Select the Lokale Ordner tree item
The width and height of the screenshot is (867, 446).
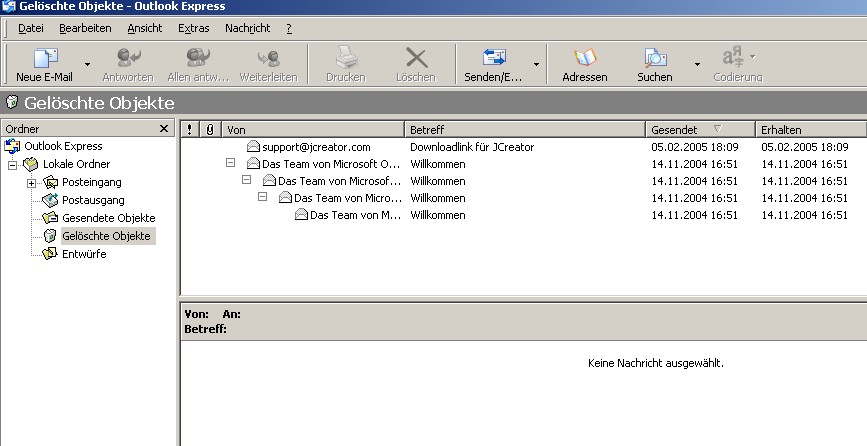pyautogui.click(x=76, y=164)
